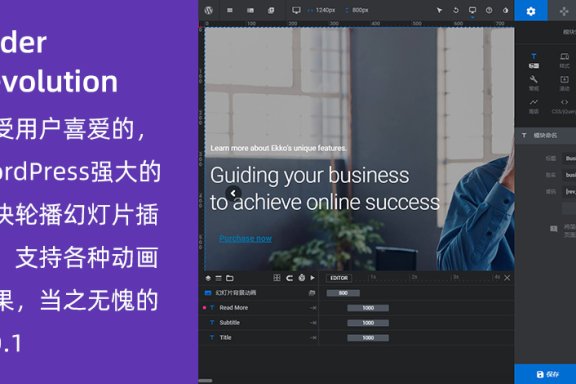Close the timeline panel

(507, 278)
